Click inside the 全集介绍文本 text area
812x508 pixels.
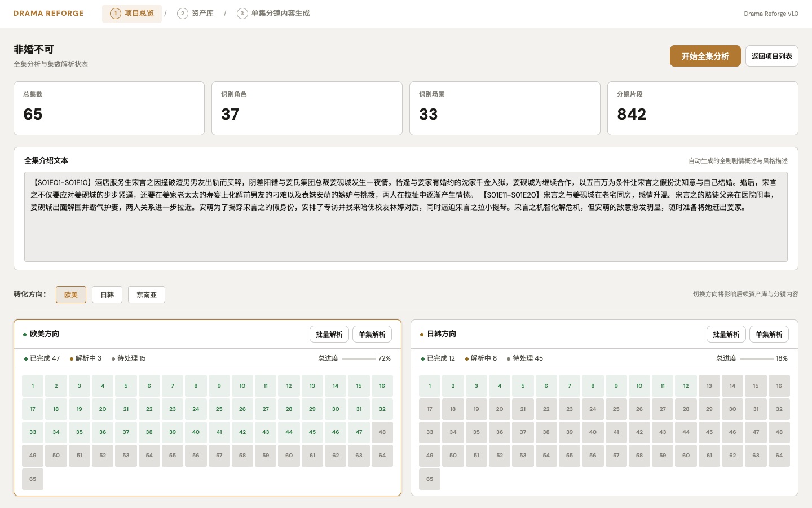coord(406,217)
